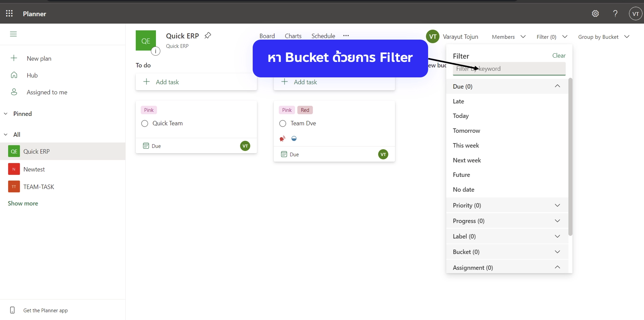
Task: Open Assigned to me
Action: (x=47, y=92)
